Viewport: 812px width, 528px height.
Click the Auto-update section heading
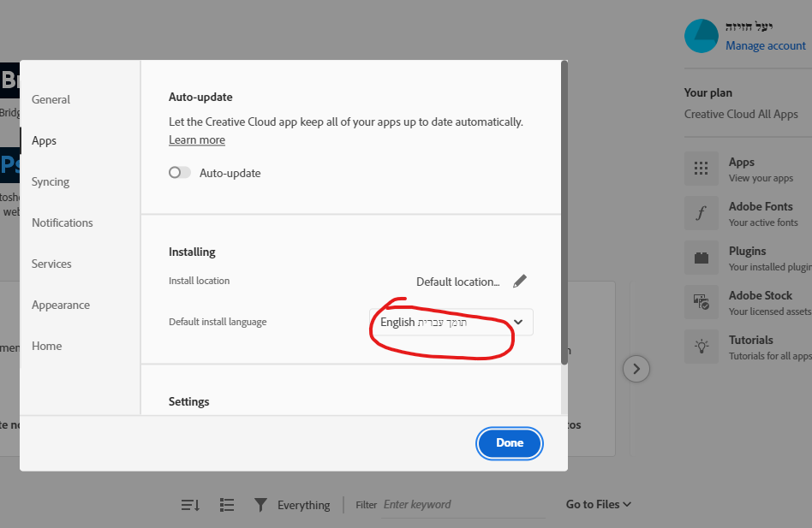click(x=200, y=98)
